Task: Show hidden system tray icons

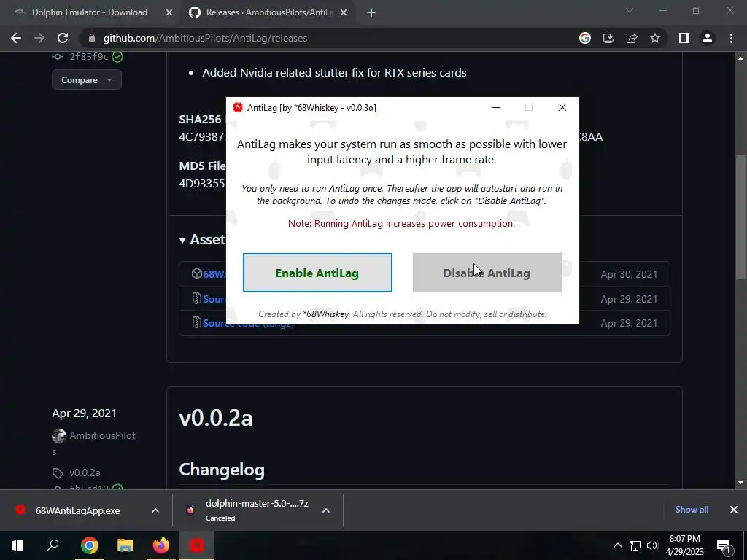Action: coord(617,545)
